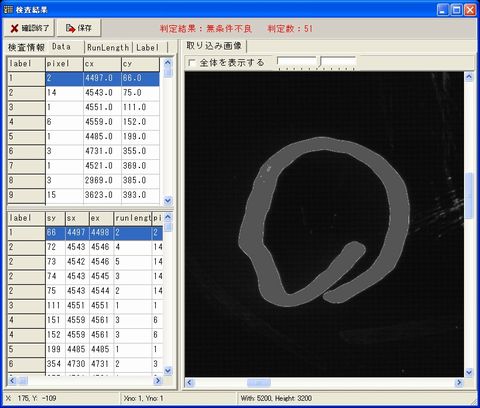The height and width of the screenshot is (408, 480).
Task: Click the 保存 save button
Action: tap(79, 28)
